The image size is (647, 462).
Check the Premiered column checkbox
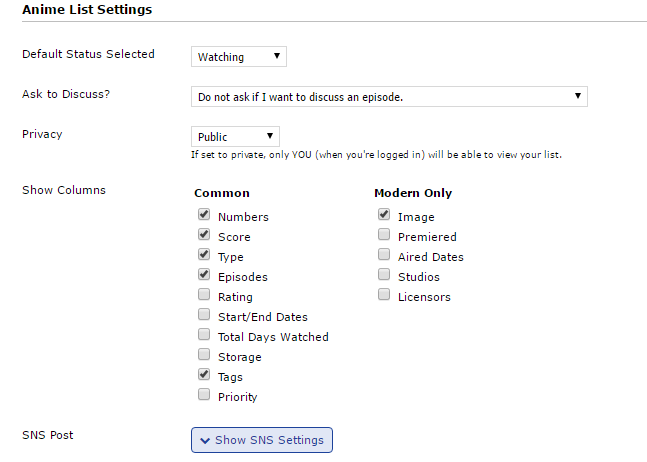pos(384,235)
